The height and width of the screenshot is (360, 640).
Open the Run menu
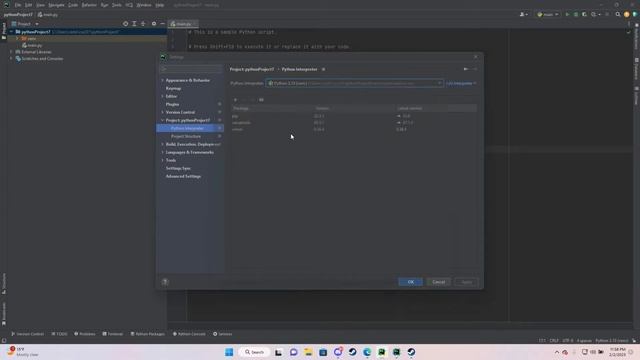104,5
